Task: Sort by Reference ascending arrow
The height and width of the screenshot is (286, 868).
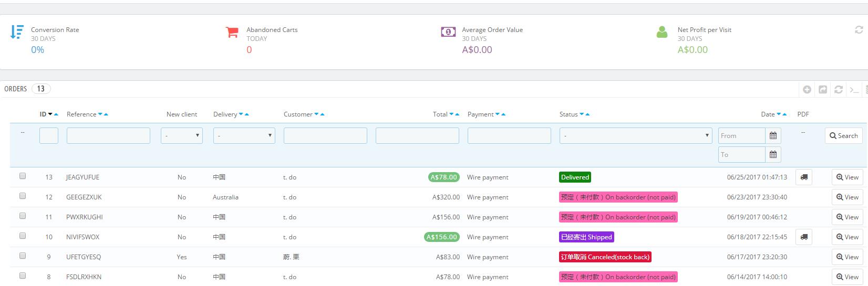Action: click(x=106, y=114)
